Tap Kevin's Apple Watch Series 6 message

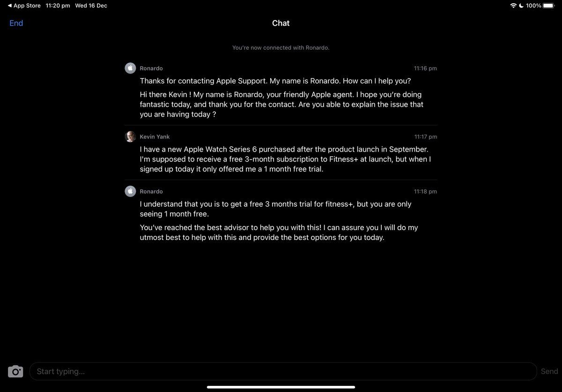pyautogui.click(x=285, y=159)
